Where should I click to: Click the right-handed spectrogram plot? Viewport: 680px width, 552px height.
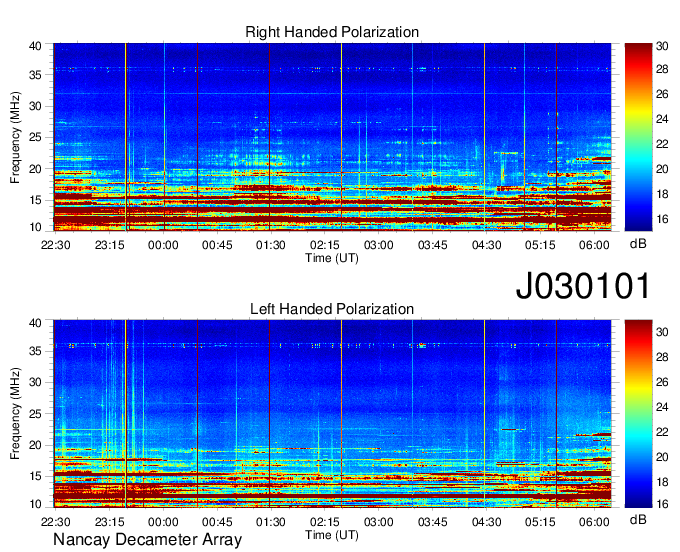(332, 137)
